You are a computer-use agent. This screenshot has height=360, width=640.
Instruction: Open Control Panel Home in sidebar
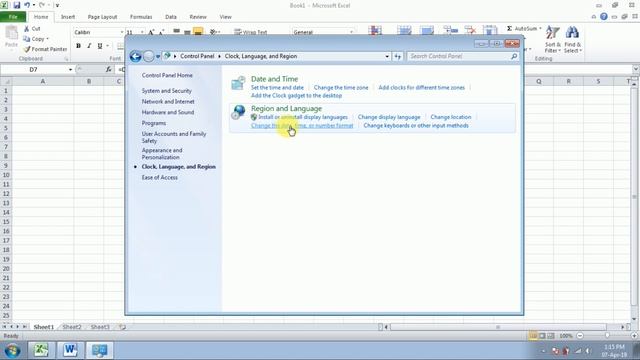(167, 76)
